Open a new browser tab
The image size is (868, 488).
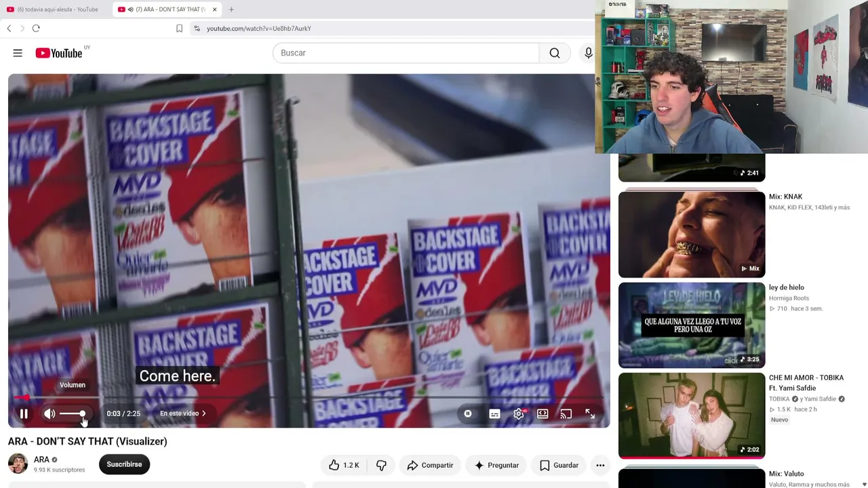click(x=231, y=9)
